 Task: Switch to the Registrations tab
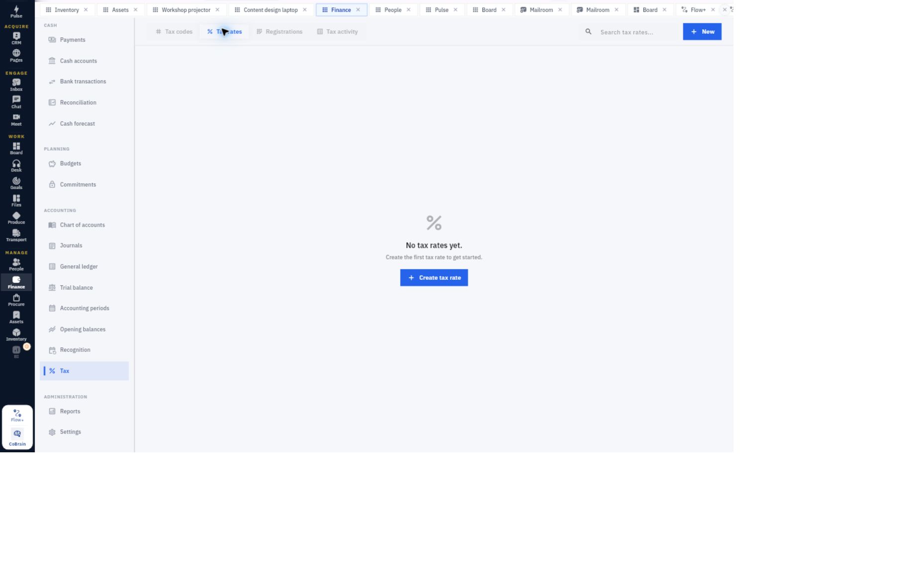point(279,32)
